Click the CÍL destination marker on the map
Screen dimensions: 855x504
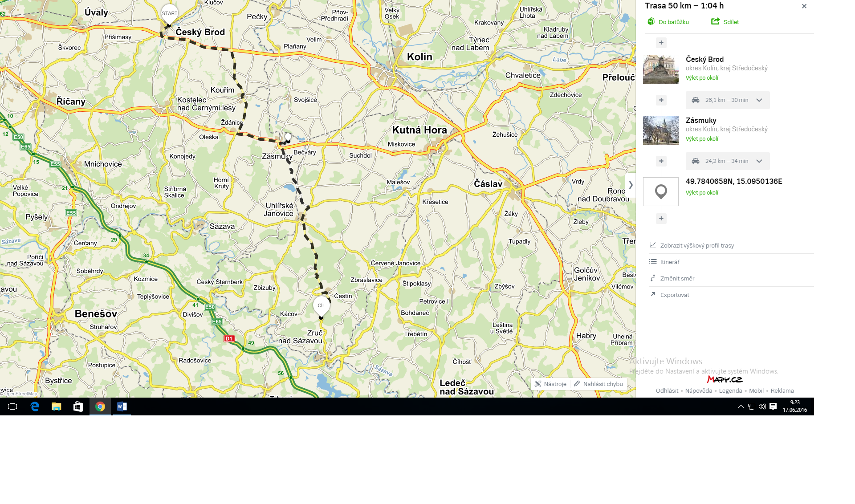pyautogui.click(x=321, y=305)
